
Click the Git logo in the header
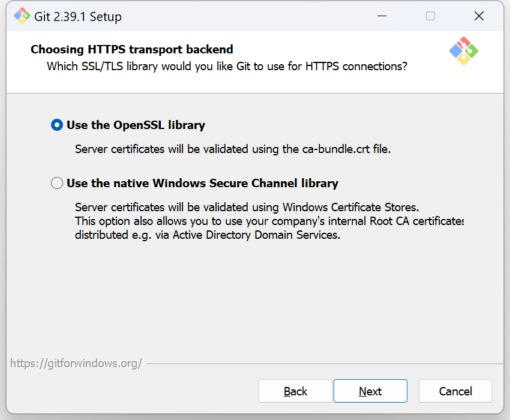pyautogui.click(x=463, y=51)
